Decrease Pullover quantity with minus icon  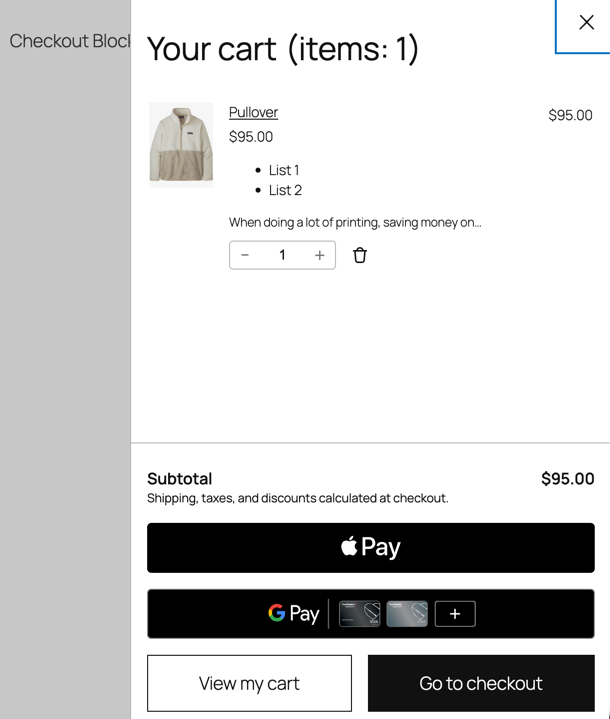245,255
